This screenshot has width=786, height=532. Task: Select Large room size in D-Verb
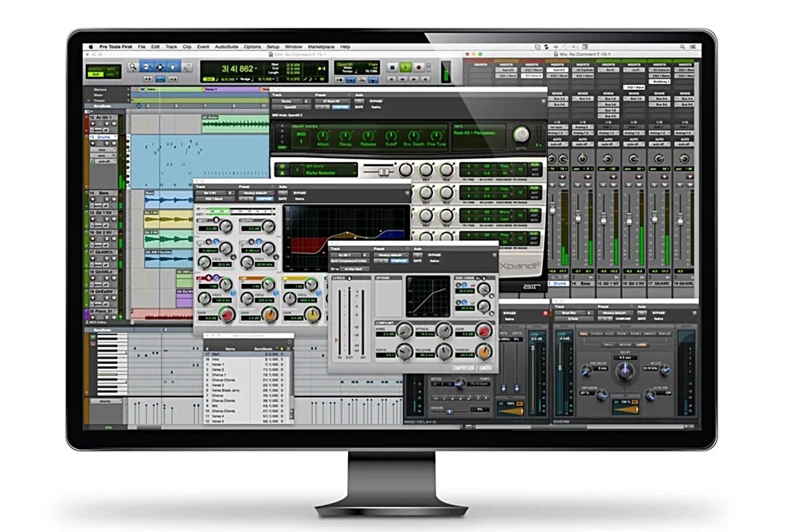tap(640, 344)
